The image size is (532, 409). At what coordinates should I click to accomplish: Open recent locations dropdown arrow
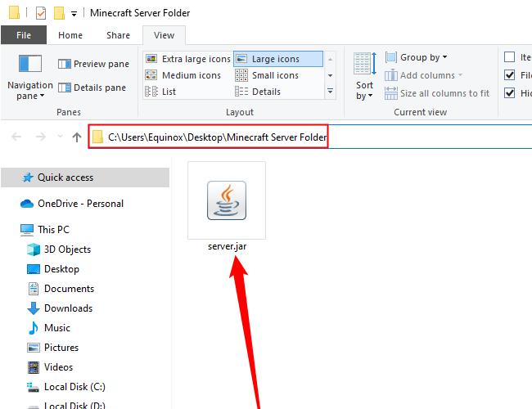tap(60, 137)
